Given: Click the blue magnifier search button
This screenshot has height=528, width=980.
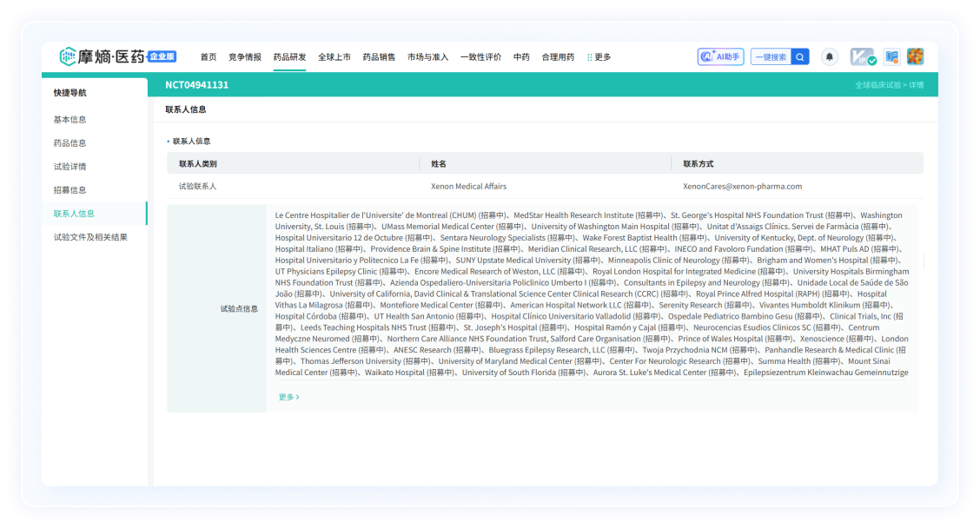Looking at the screenshot, I should 800,56.
